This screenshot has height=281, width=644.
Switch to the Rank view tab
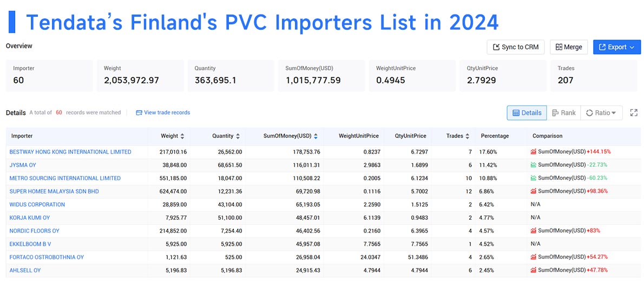point(563,113)
